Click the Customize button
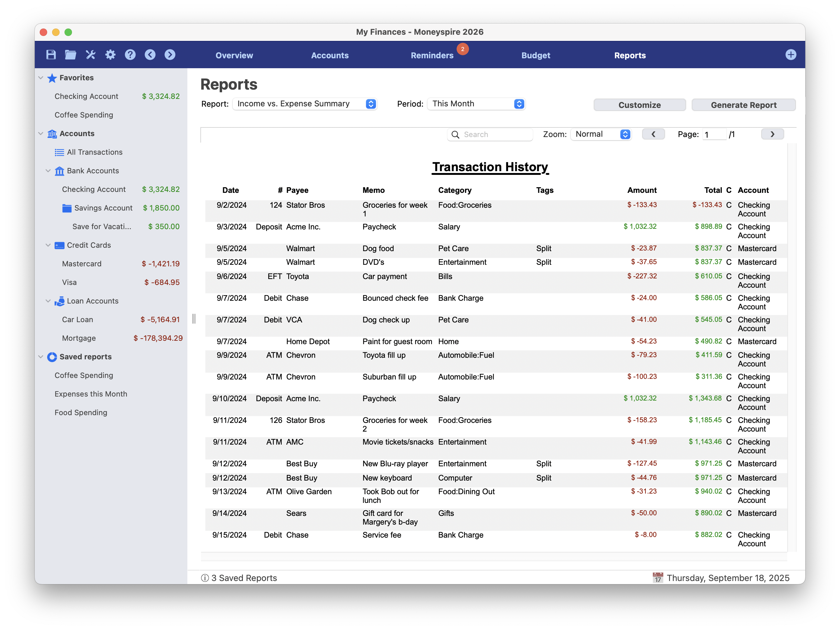The width and height of the screenshot is (840, 630). (639, 105)
